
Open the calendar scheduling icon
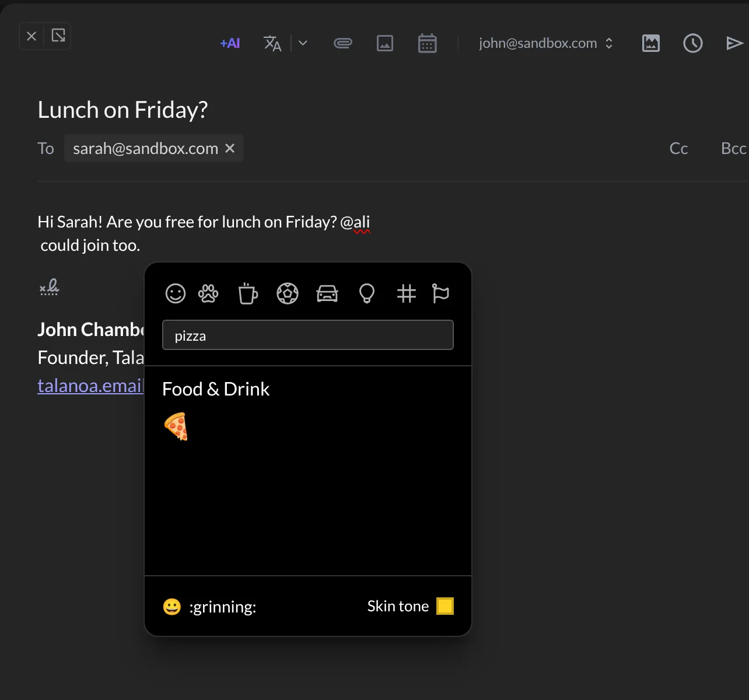(x=428, y=43)
